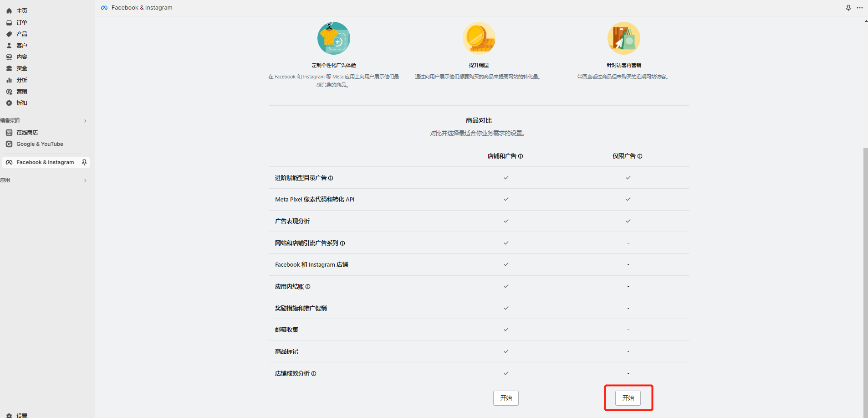Click the Meta logo in page header
This screenshot has height=418, width=868.
coord(104,8)
